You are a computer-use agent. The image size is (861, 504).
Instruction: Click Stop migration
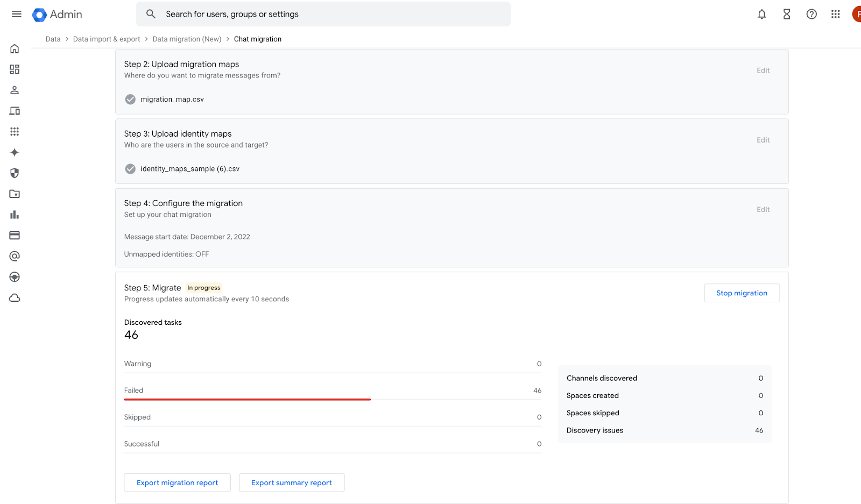pyautogui.click(x=742, y=293)
